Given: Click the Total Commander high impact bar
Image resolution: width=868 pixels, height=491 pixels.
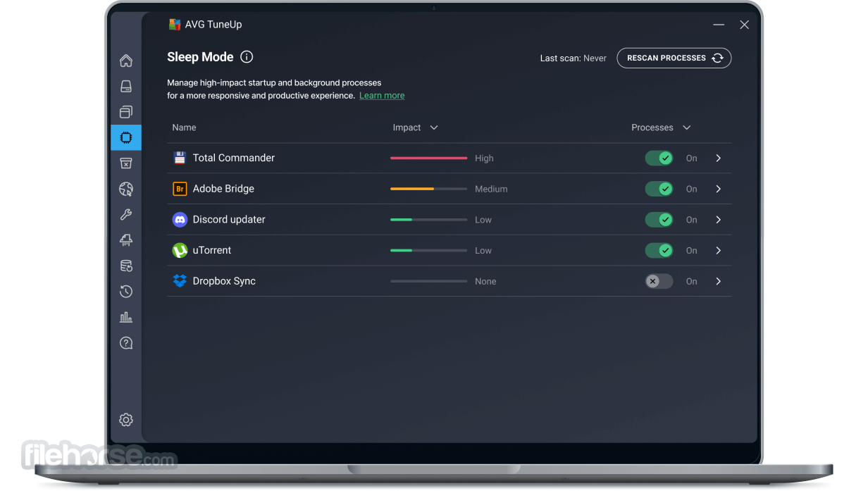Looking at the screenshot, I should (x=428, y=159).
